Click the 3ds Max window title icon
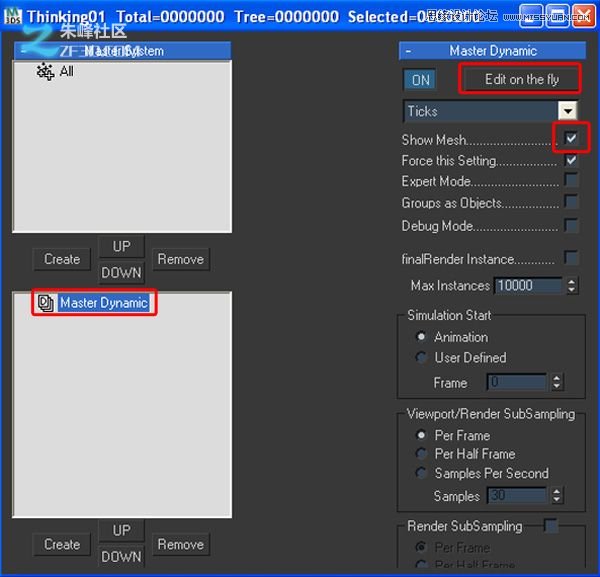Screen dimensions: 600x577 click(12, 15)
